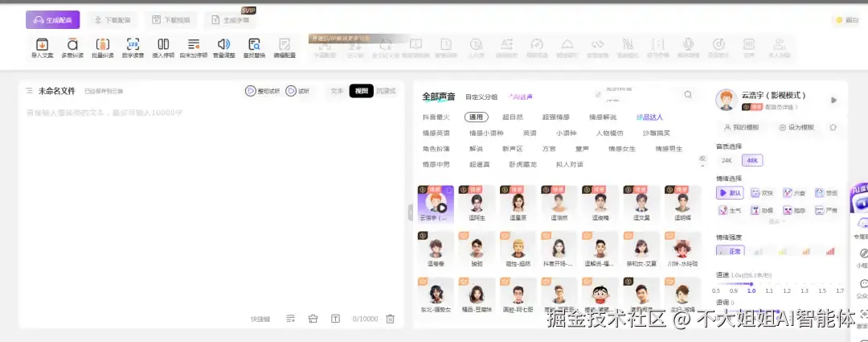Play the 云浩宇 voice in detail panel
The height and width of the screenshot is (342, 868).
[x=833, y=101]
